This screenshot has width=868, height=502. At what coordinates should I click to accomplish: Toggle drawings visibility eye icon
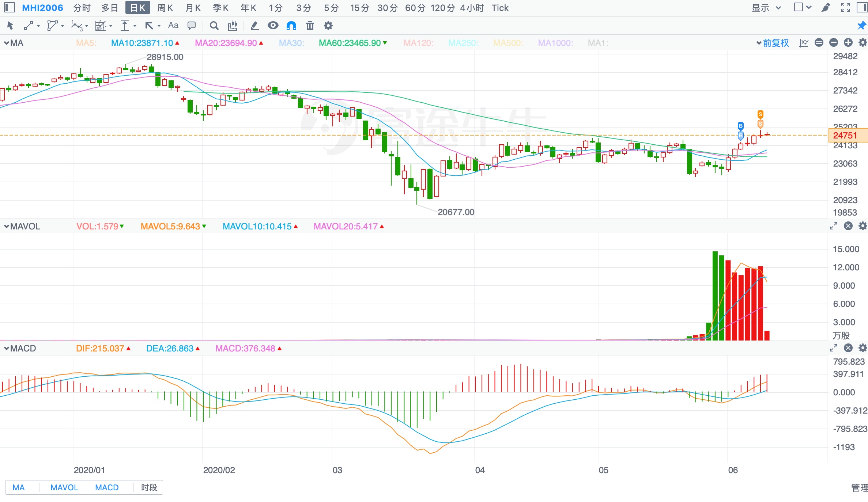[x=273, y=26]
